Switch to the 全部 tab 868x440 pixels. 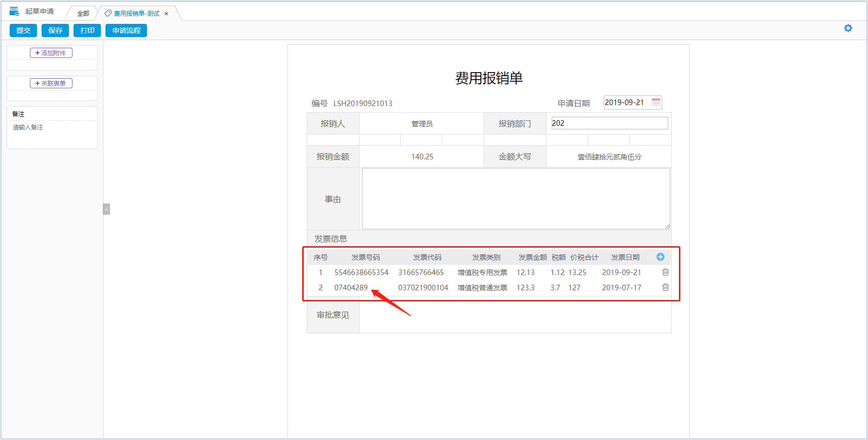[83, 14]
